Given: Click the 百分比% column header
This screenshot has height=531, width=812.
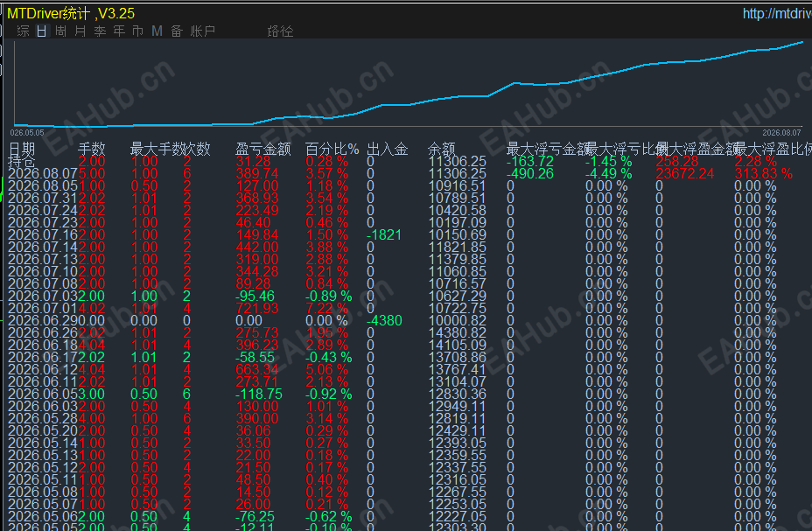Looking at the screenshot, I should (x=332, y=149).
